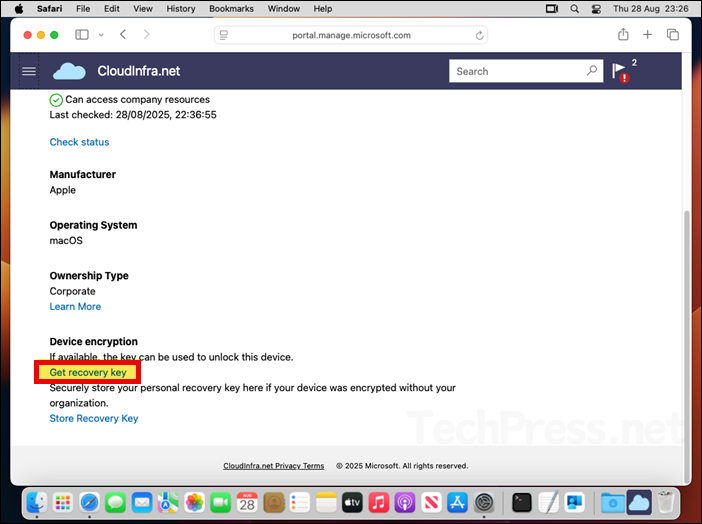Click Get recovery key link

[88, 372]
